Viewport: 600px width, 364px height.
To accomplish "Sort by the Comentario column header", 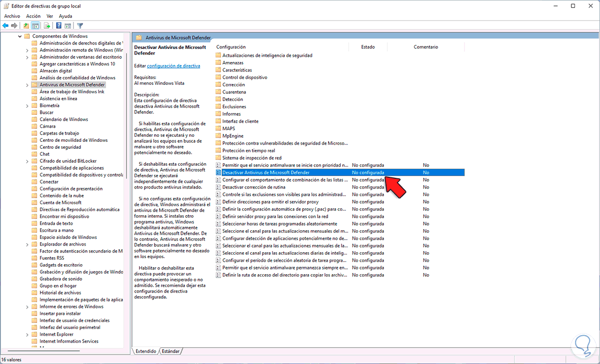I will tap(426, 47).
